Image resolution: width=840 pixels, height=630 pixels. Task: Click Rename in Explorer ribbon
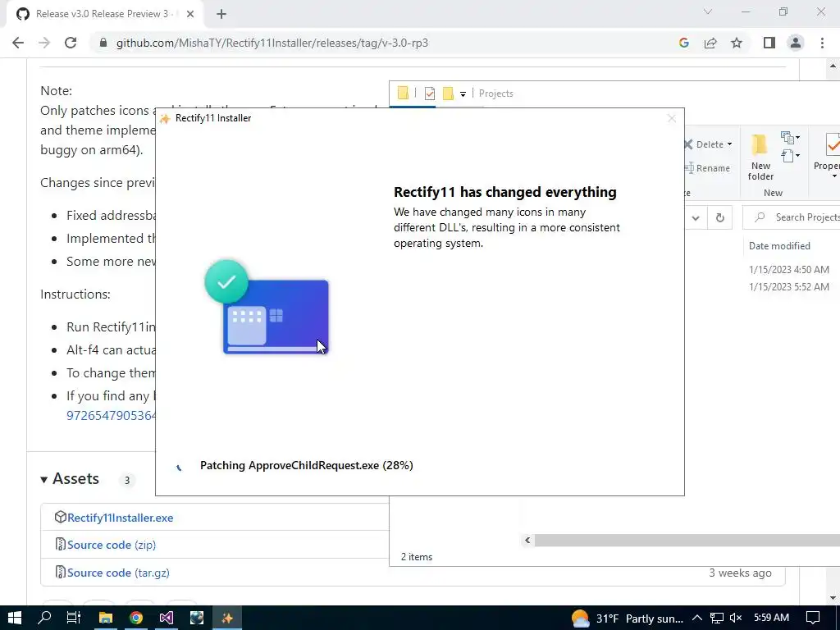(708, 168)
